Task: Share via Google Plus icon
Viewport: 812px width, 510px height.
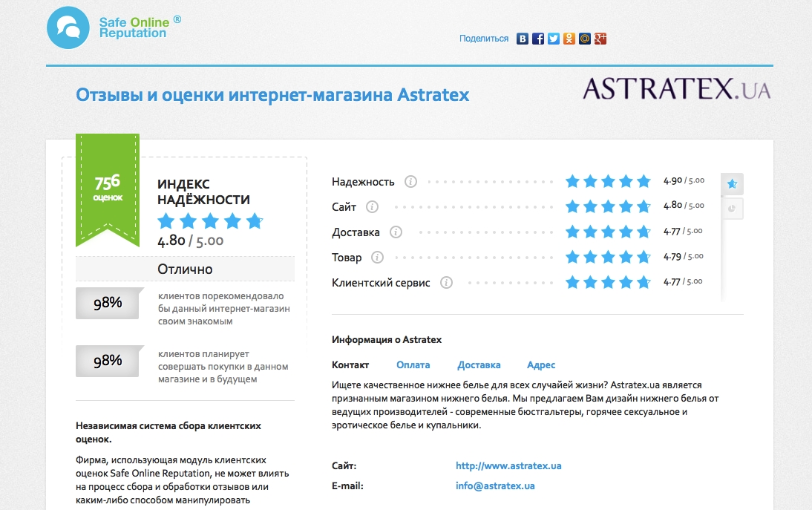Action: (600, 39)
